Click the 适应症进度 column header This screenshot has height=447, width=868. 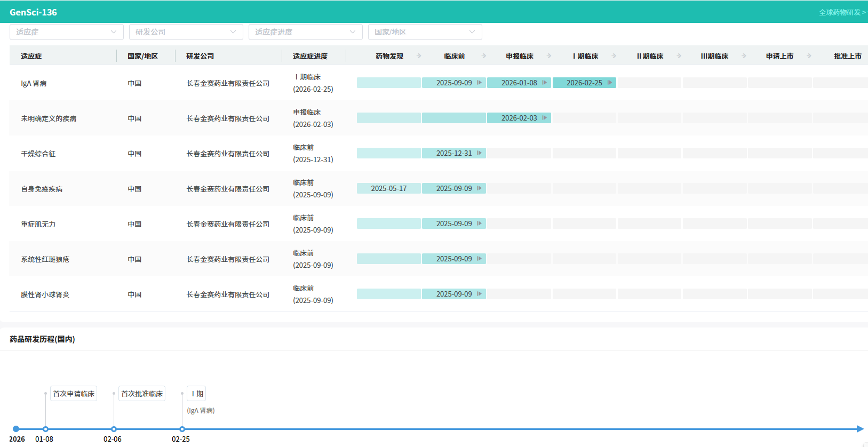point(310,56)
